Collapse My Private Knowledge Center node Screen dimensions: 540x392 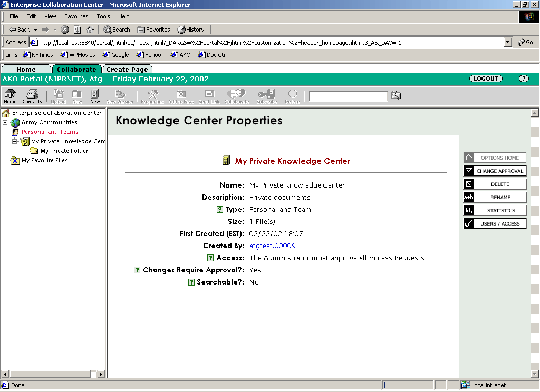[x=15, y=142]
